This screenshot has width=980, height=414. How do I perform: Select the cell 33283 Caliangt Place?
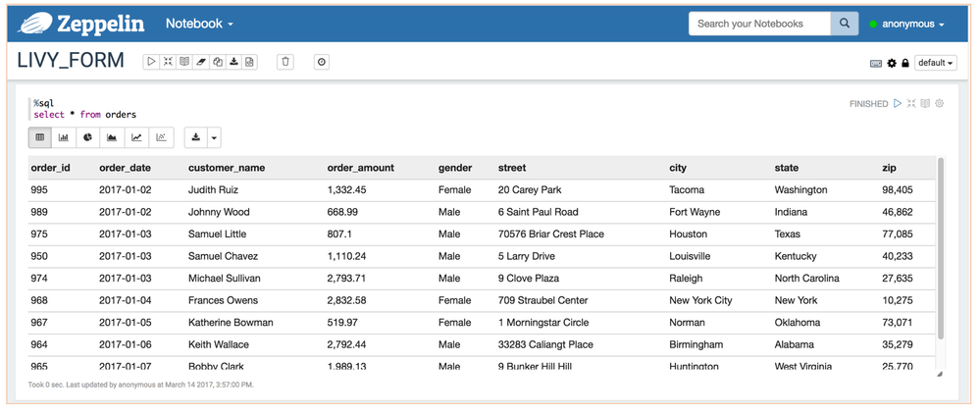click(545, 344)
